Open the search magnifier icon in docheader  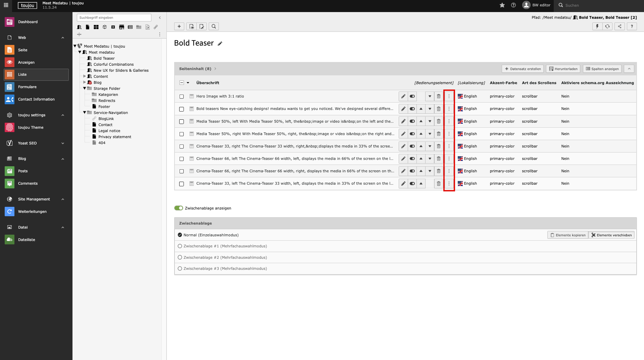pos(213,26)
